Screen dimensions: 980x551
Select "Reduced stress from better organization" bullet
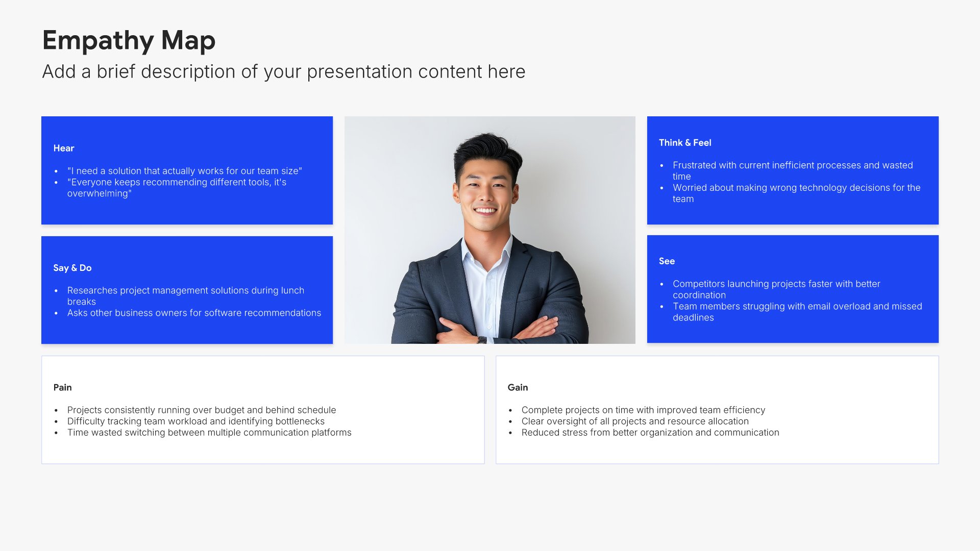point(650,433)
